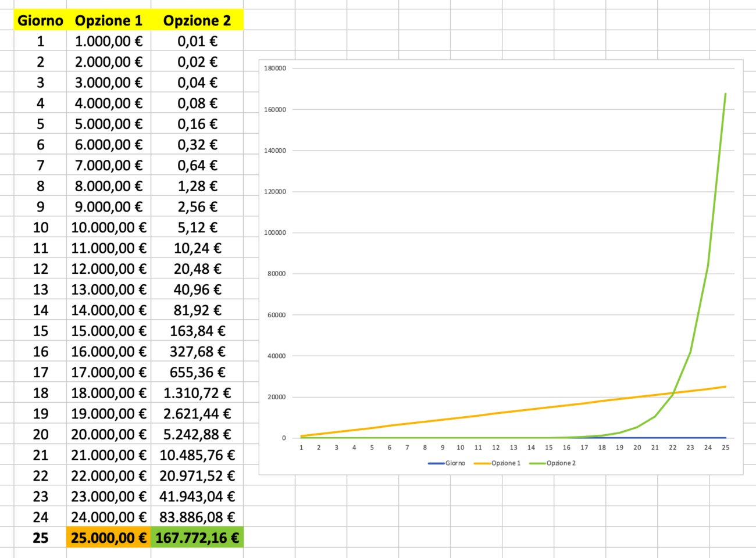Click the cell showing 327,68 €

coord(197,351)
